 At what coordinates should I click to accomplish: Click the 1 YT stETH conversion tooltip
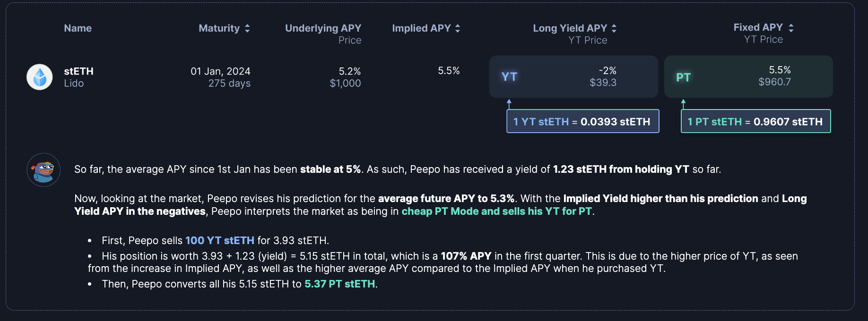pyautogui.click(x=582, y=121)
